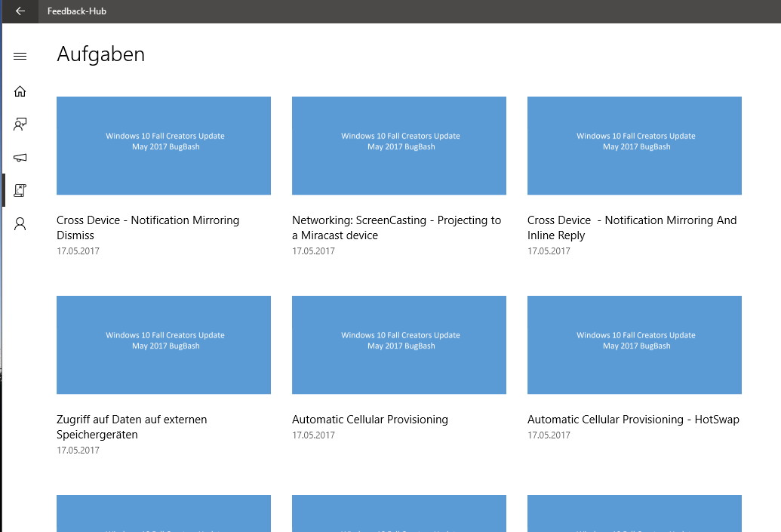Screen dimensions: 781x532
Task: Click date 17.05.2017 under externen Speichergeräten quest
Action: click(x=78, y=451)
